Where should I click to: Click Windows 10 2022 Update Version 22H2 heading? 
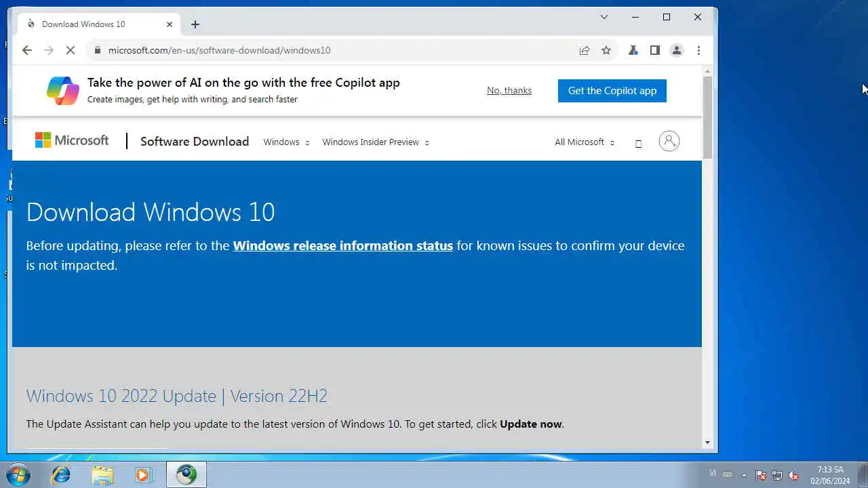[x=177, y=396]
